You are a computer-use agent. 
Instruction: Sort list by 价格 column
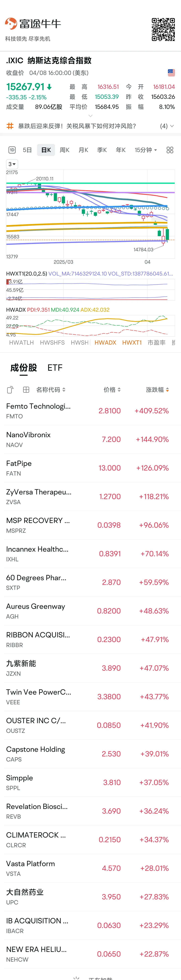click(x=112, y=390)
